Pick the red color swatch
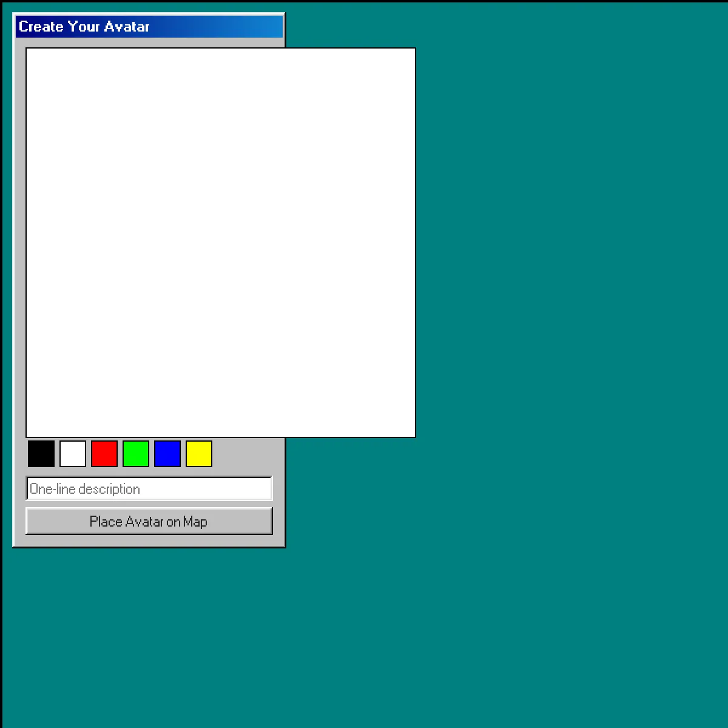Image resolution: width=728 pixels, height=728 pixels. click(x=104, y=454)
